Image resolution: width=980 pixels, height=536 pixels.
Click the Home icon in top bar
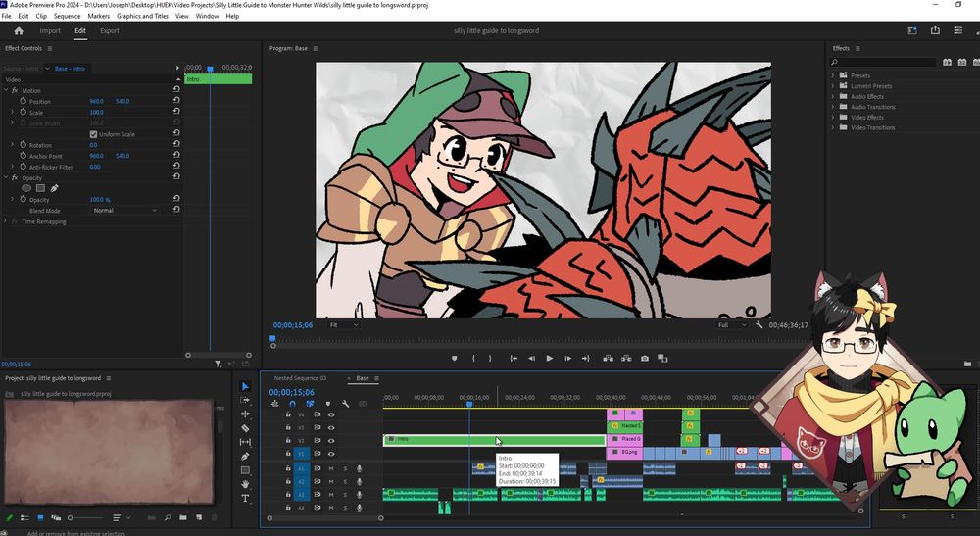tap(19, 30)
